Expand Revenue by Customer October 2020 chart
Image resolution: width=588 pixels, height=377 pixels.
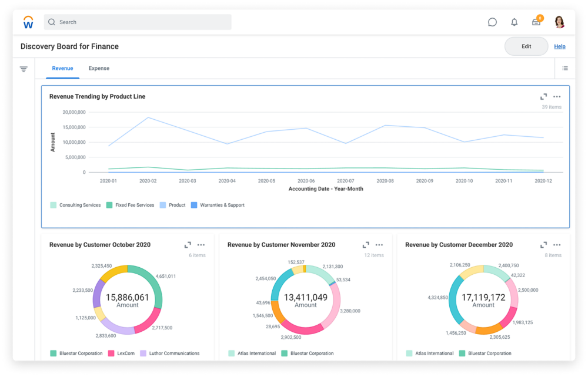click(x=188, y=245)
